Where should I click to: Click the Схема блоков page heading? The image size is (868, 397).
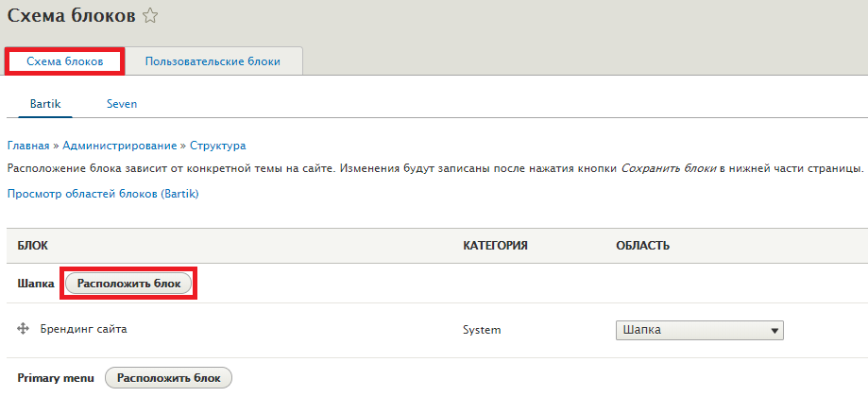pos(72,16)
